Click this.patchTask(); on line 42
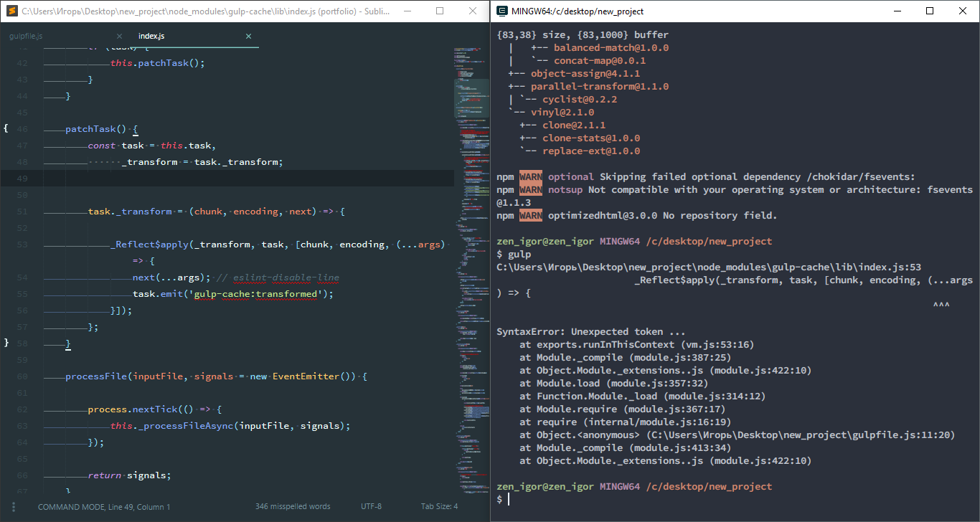This screenshot has height=522, width=980. [158, 63]
